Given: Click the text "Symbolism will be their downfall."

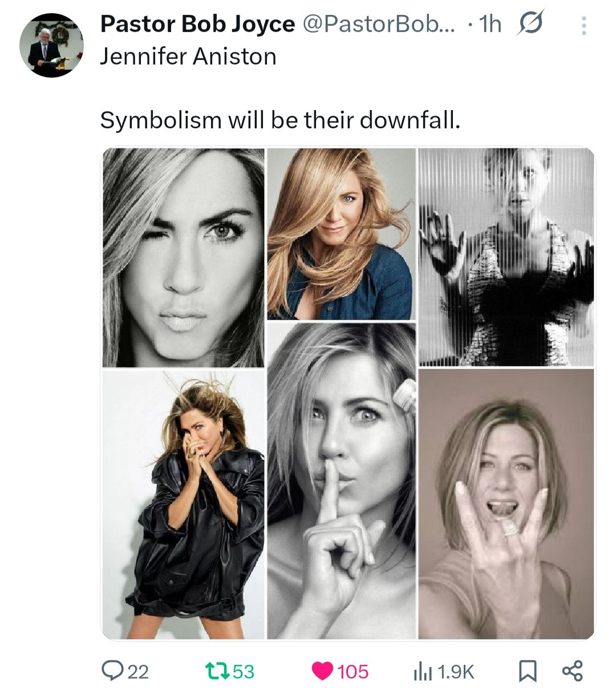Looking at the screenshot, I should (x=279, y=120).
